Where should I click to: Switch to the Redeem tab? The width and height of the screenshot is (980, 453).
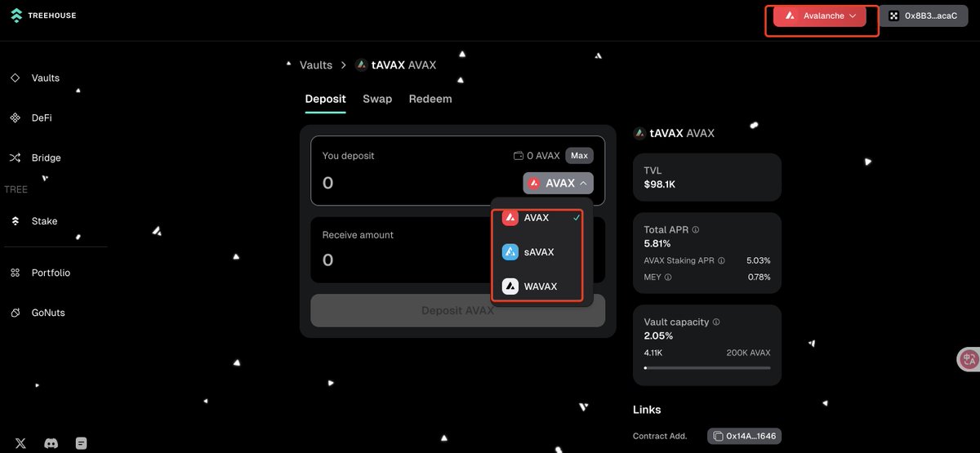click(430, 99)
